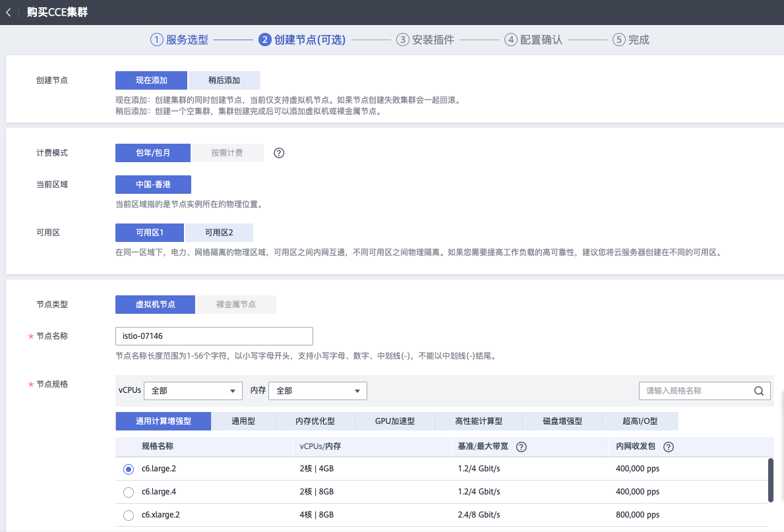Screen dimensions: 784x532
Task: Go back using the header arrow
Action: pos(9,13)
